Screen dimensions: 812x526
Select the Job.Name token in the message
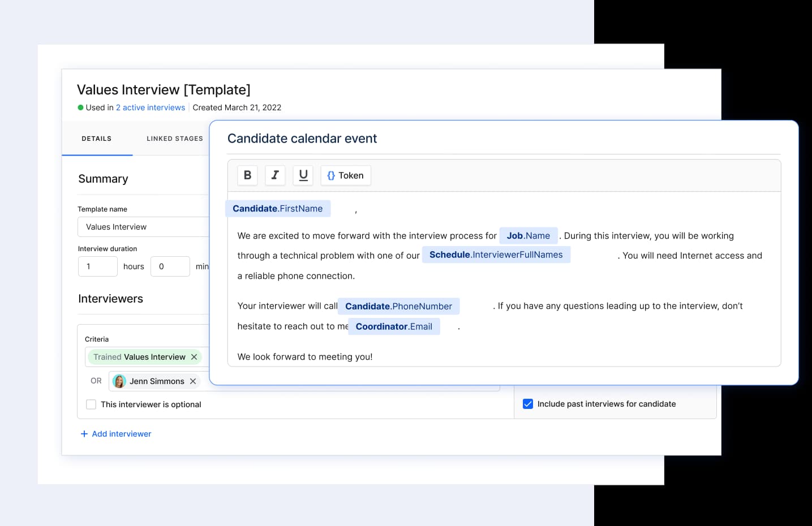(528, 235)
